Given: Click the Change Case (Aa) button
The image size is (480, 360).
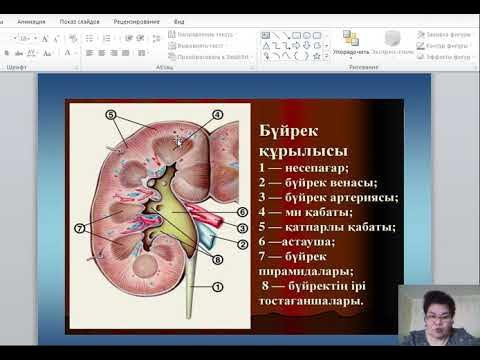Looking at the screenshot, I should 47,53.
